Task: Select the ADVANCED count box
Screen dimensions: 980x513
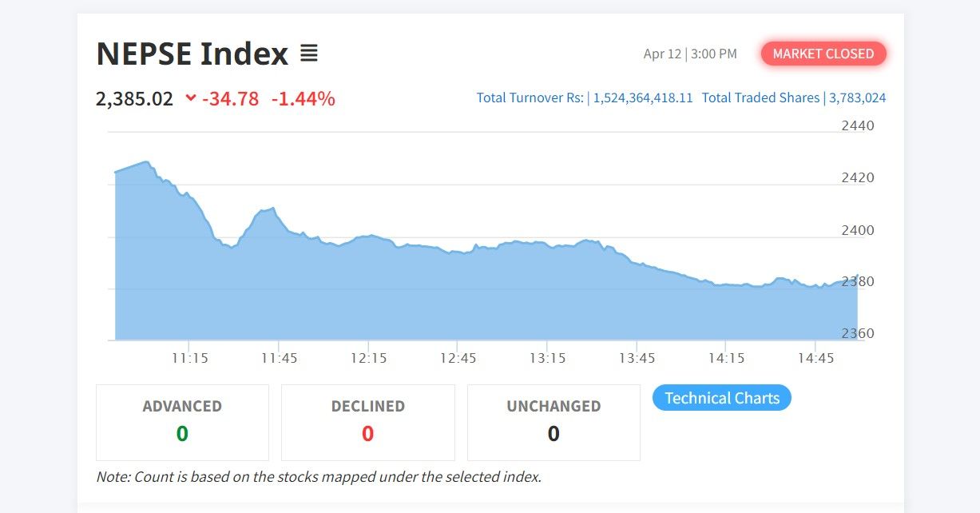Action: (x=182, y=422)
